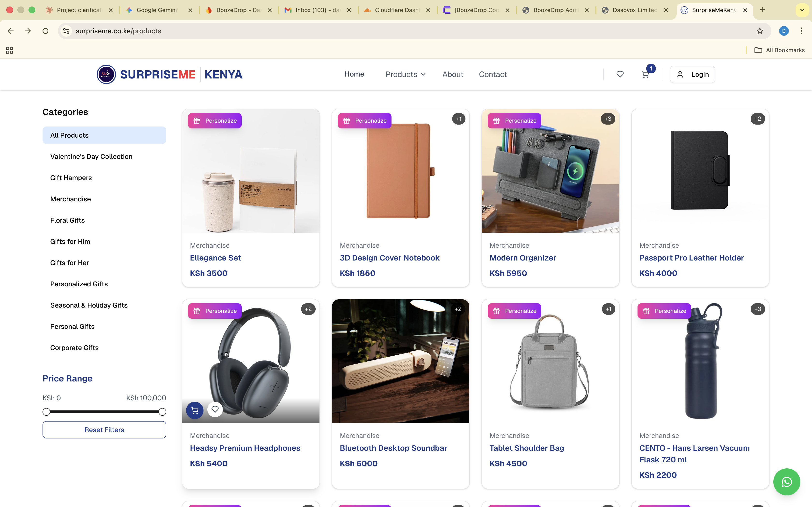
Task: Expand the Products dropdown menu
Action: [405, 74]
